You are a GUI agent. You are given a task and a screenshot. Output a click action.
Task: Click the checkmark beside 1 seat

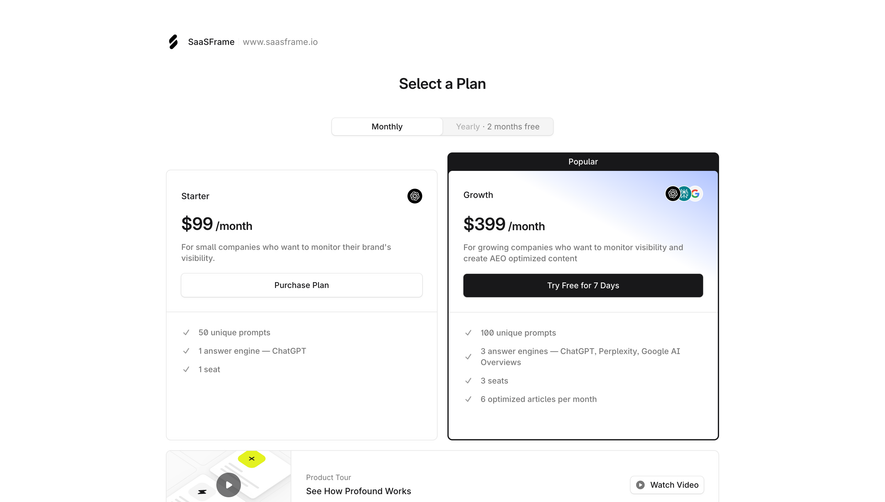click(186, 369)
